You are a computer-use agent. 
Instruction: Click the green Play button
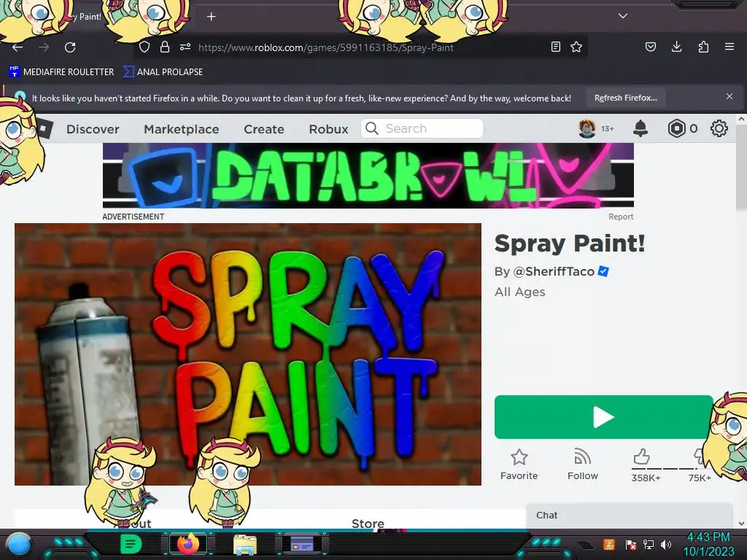point(603,417)
